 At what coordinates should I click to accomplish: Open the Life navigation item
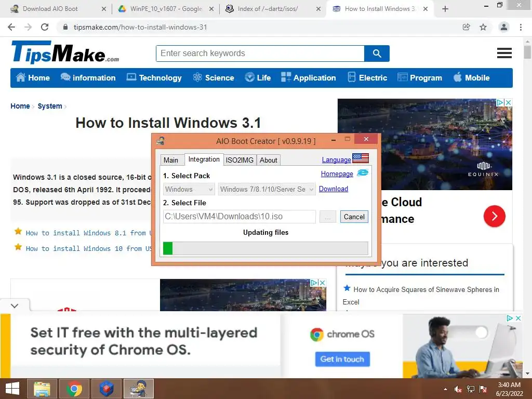258,78
